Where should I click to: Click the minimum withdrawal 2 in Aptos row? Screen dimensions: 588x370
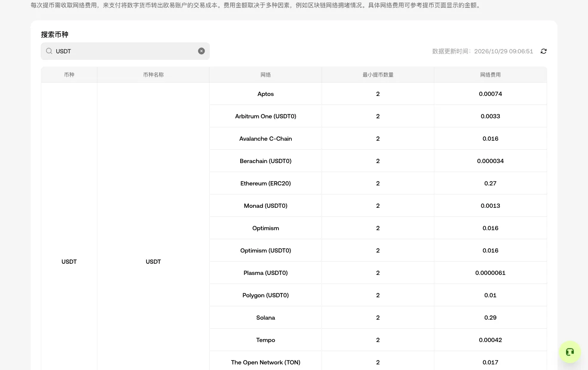pyautogui.click(x=378, y=94)
